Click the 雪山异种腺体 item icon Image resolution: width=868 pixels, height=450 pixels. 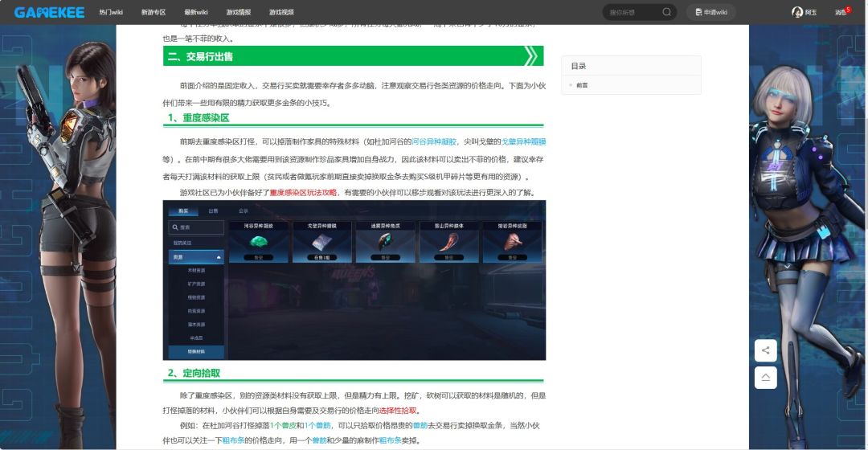(449, 242)
